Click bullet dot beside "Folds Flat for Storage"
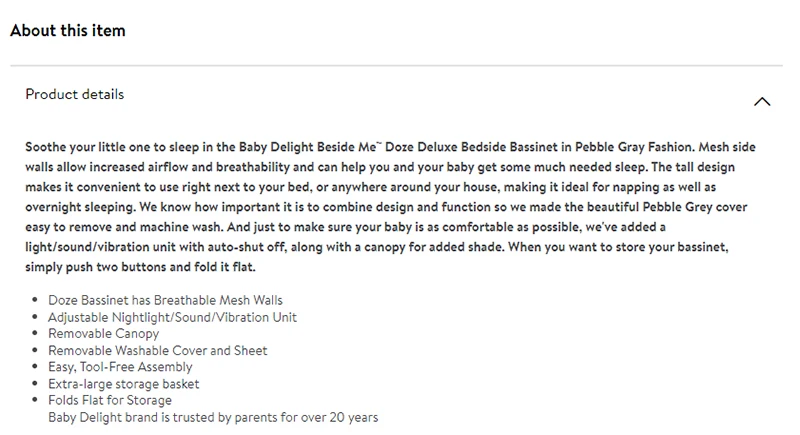The image size is (800, 435). click(36, 401)
